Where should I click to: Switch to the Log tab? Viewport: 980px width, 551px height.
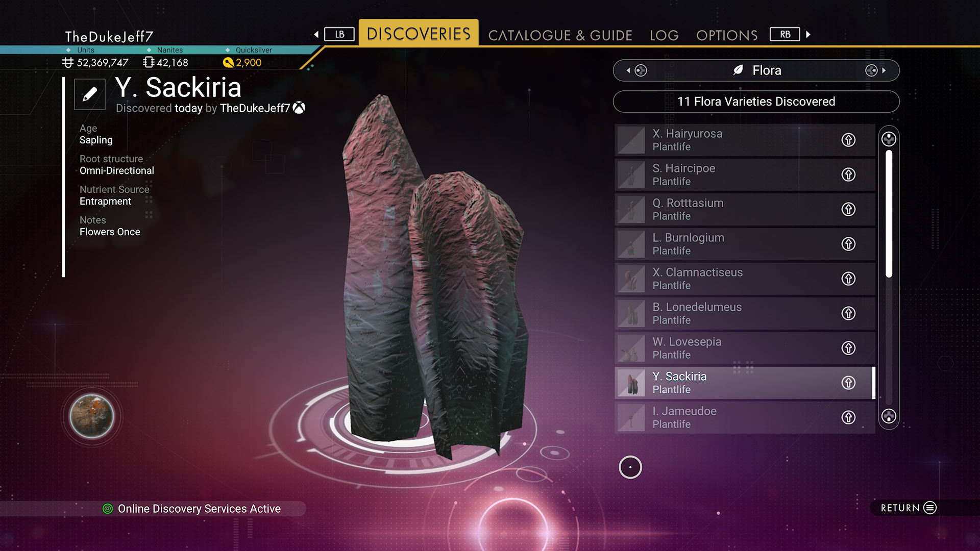(664, 35)
